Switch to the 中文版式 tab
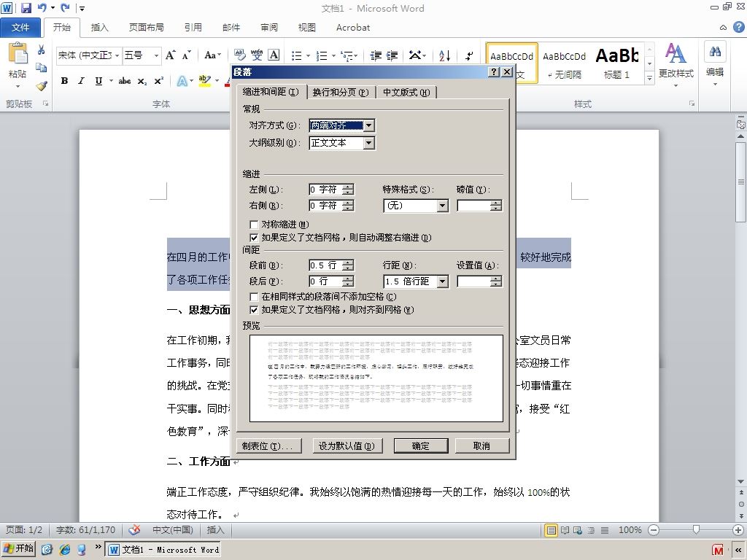The image size is (747, 560). coord(406,93)
